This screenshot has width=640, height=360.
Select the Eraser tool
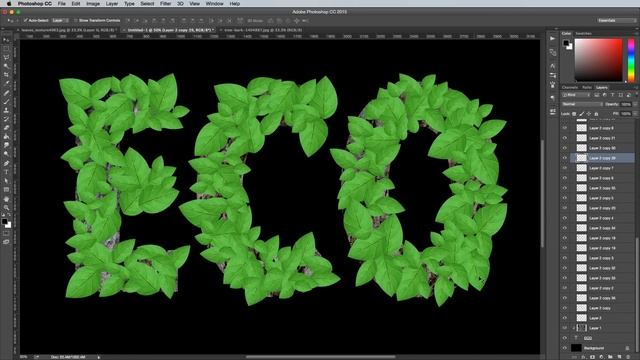point(6,128)
